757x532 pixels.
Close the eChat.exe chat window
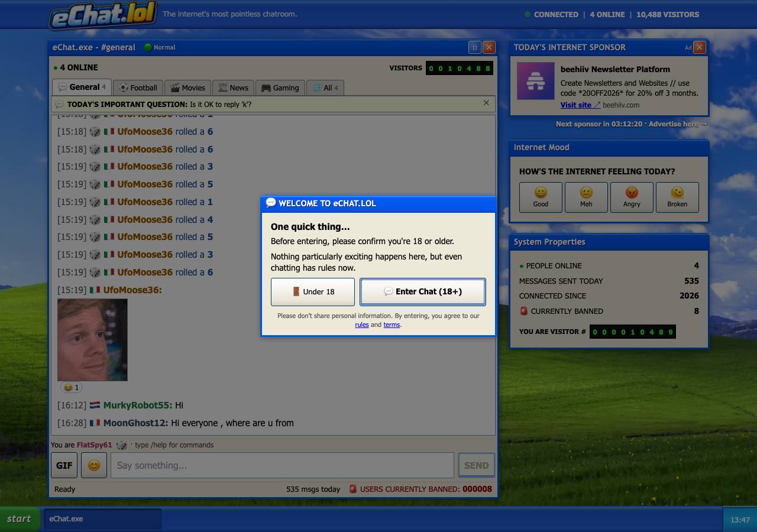point(489,47)
